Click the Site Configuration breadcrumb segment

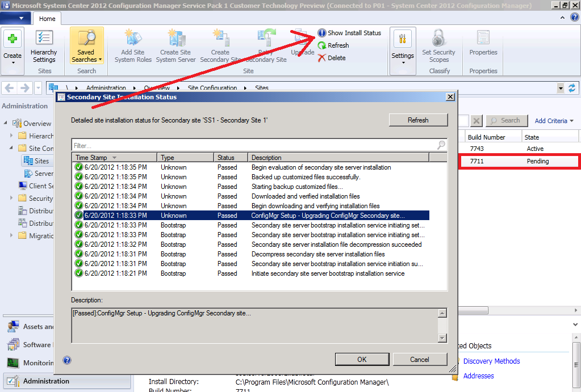pyautogui.click(x=212, y=88)
